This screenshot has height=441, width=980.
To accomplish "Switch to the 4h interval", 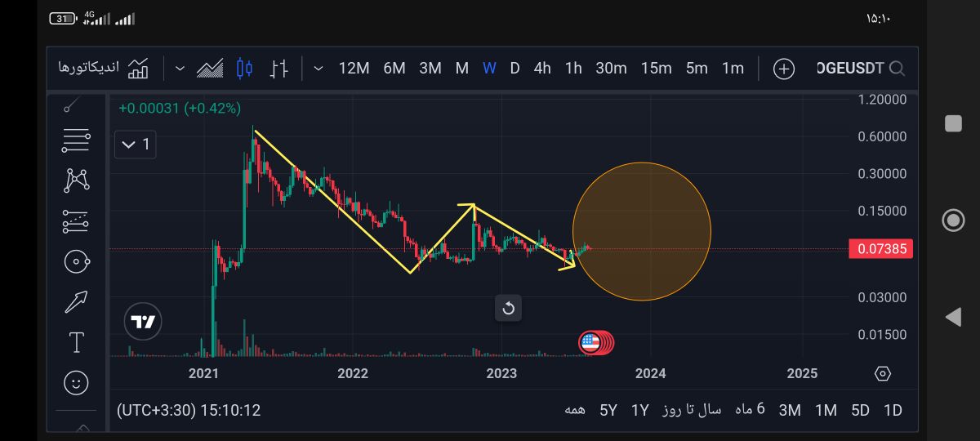I will [542, 69].
